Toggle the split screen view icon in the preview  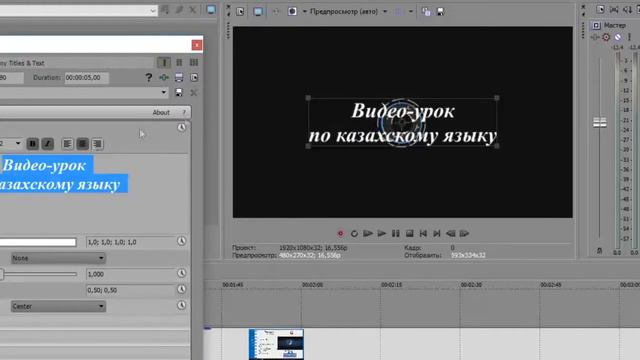[x=292, y=11]
